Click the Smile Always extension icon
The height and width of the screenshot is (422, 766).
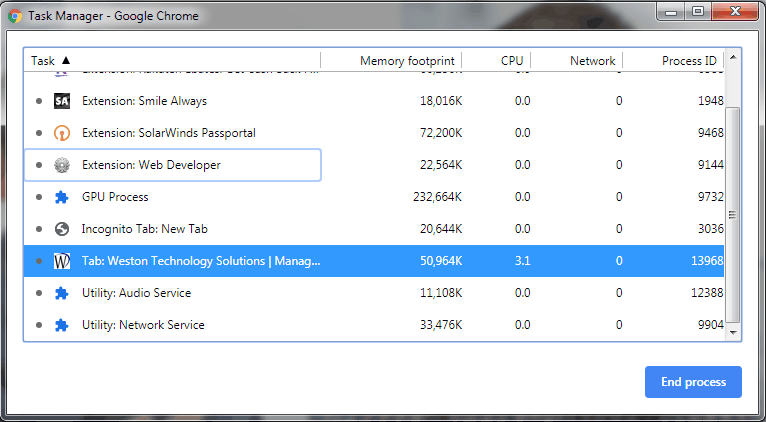pyautogui.click(x=62, y=101)
